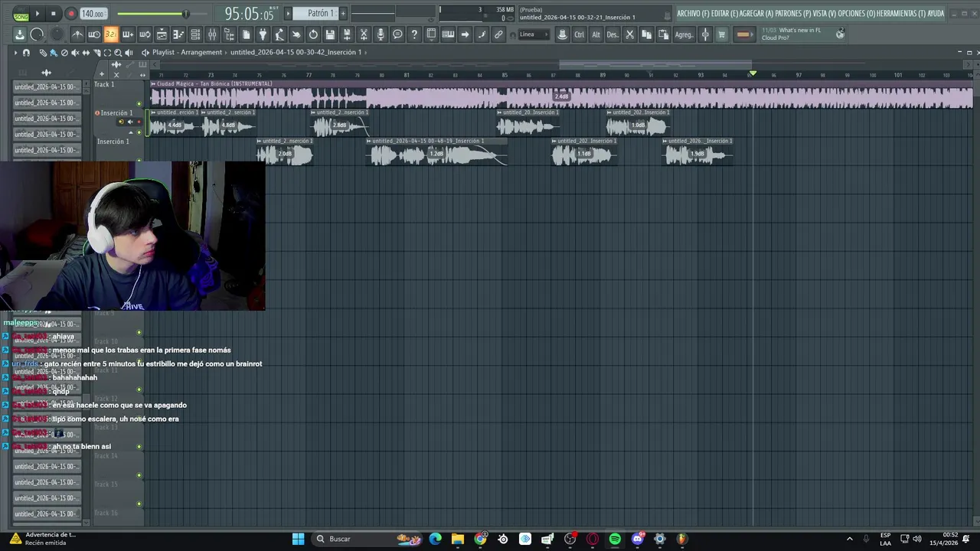980x551 pixels.
Task: Open the playlist menu arrow
Action: click(x=15, y=52)
